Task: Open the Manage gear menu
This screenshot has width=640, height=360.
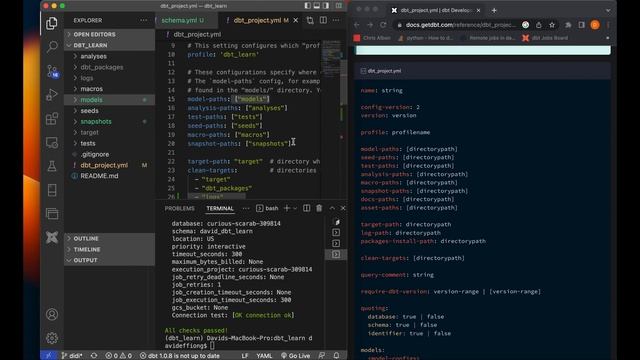Action: 52,338
